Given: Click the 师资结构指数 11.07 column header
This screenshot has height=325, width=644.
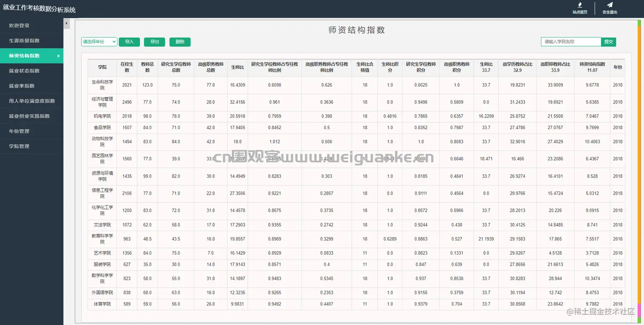Looking at the screenshot, I should click(592, 67).
